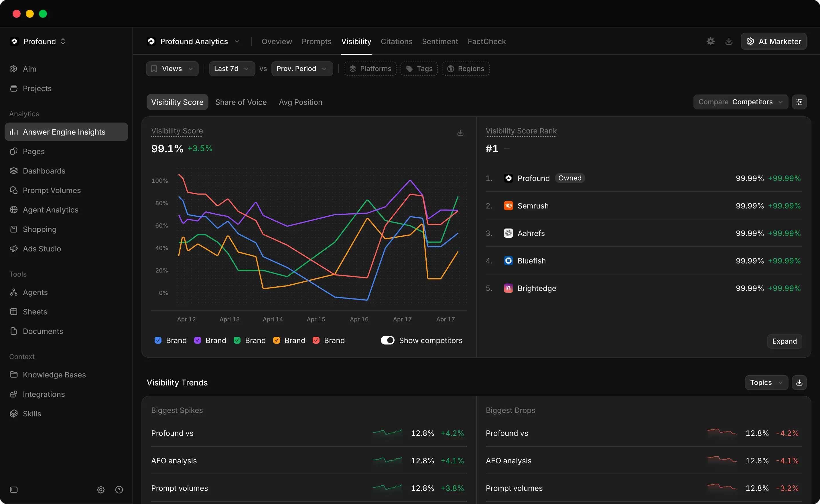
Task: Uncheck the green Brand checkbox
Action: [x=237, y=340]
